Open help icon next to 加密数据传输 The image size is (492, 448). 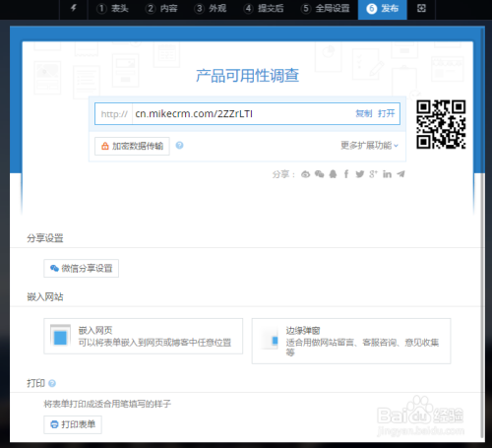point(179,145)
